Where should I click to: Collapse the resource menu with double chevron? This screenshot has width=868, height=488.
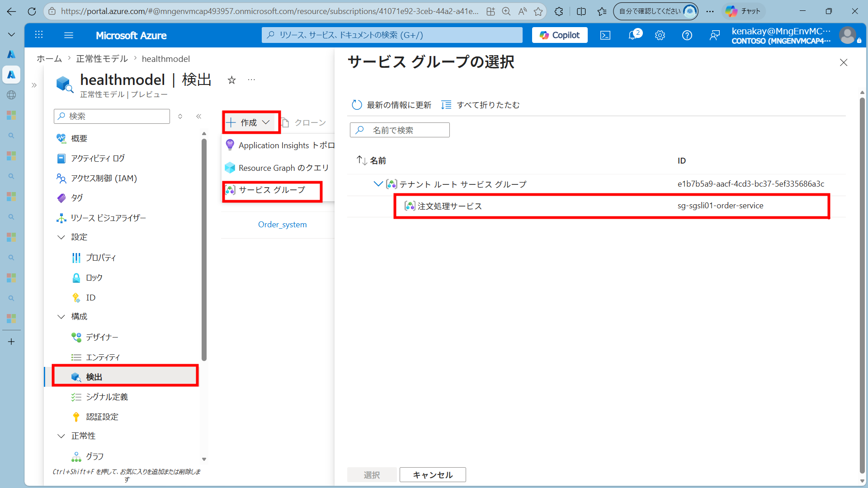(198, 116)
